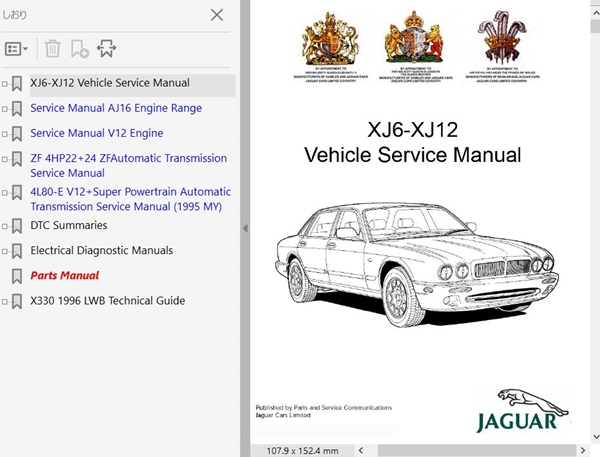Expand the DTC Summaries bookmark
The image size is (600, 457).
pos(5,226)
